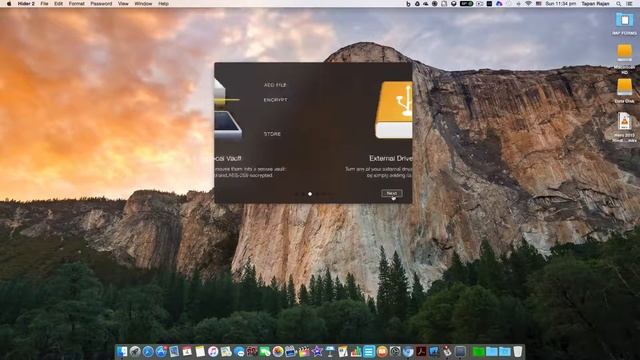Open iBooks orange icon in Dock

click(x=382, y=351)
